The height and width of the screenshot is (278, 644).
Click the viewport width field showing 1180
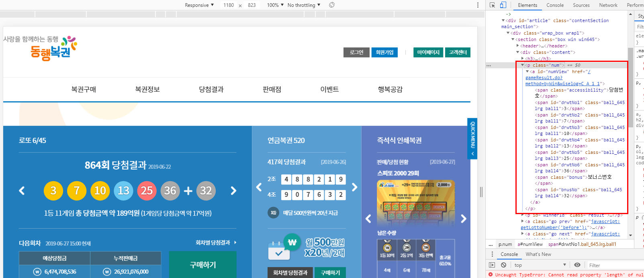click(x=229, y=5)
